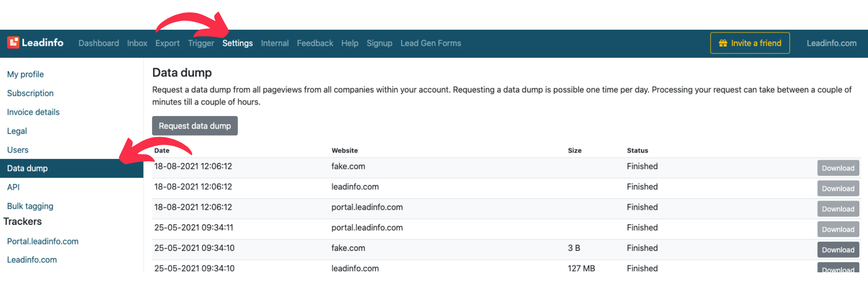Viewport: 868px width, 297px height.
Task: Download the 25-05-2021 portal.leadinfo.com dump
Action: click(x=838, y=229)
